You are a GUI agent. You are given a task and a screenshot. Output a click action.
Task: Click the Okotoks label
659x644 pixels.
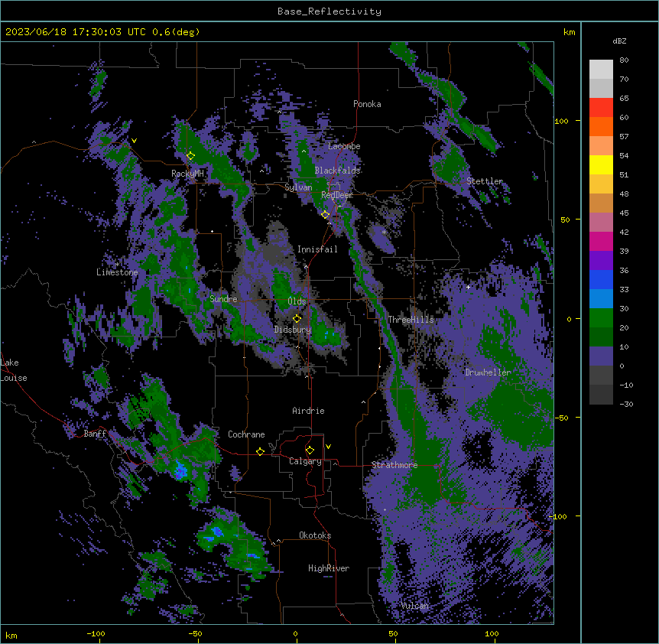tap(315, 535)
